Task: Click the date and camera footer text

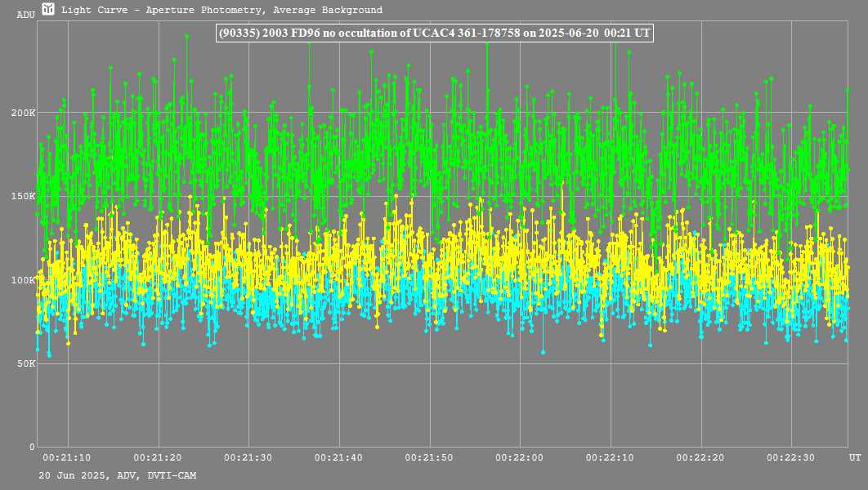Action: click(117, 475)
